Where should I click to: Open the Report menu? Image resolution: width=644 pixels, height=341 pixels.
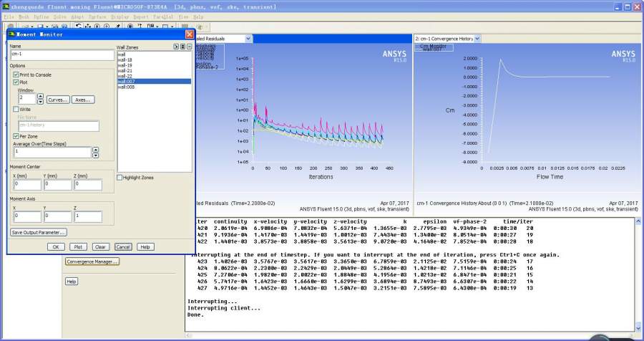(141, 16)
